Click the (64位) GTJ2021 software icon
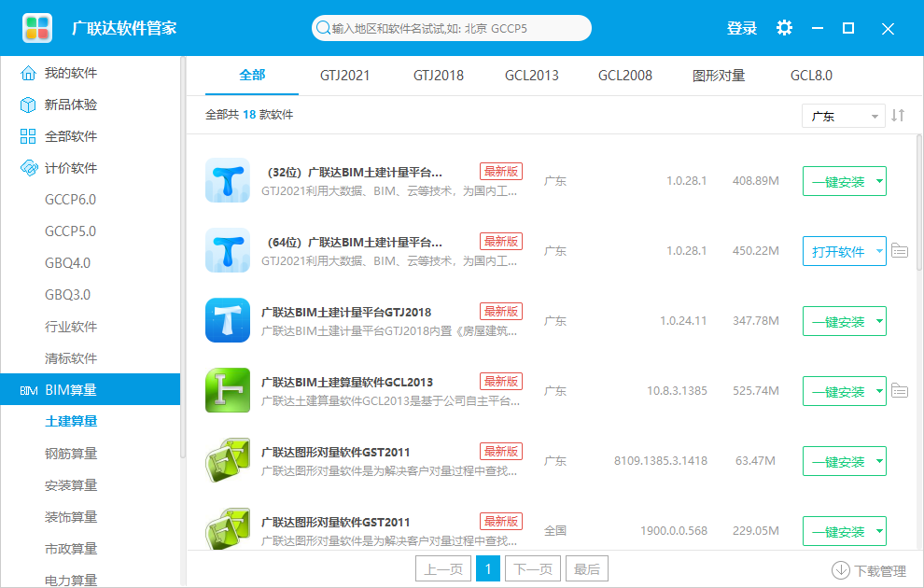Viewport: 924px width, 588px height. pyautogui.click(x=228, y=250)
